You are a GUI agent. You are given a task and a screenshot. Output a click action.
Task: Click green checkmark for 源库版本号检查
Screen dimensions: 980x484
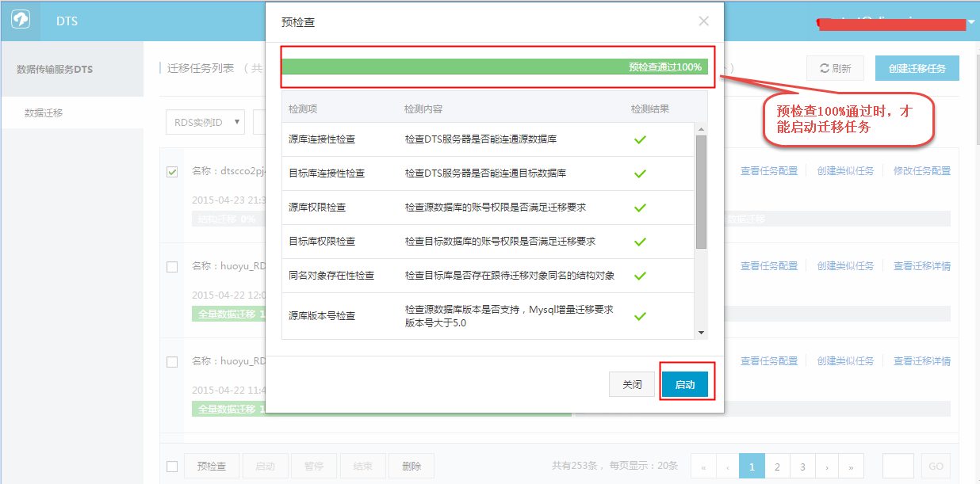click(640, 316)
